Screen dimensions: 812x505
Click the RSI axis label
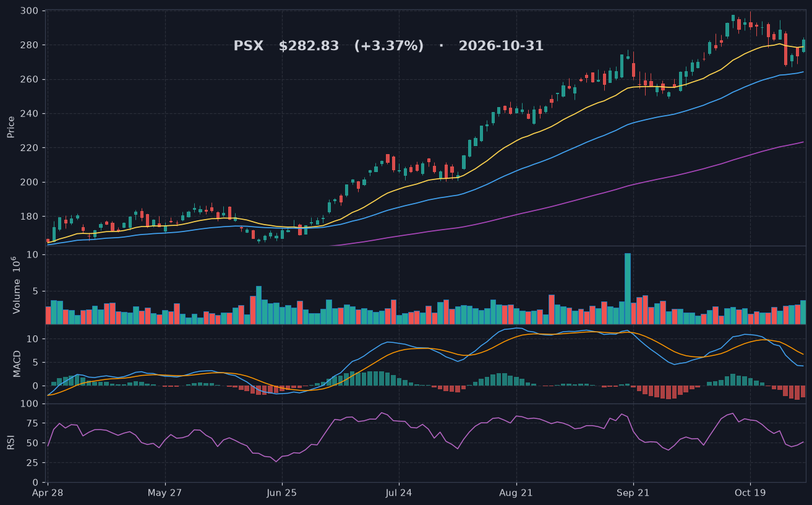11,443
